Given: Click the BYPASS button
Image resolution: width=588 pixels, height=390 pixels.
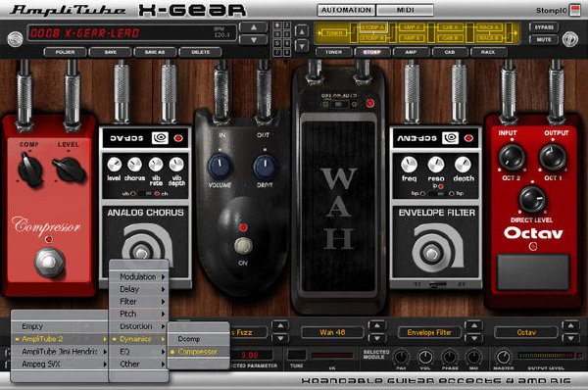Looking at the screenshot, I should coord(544,27).
